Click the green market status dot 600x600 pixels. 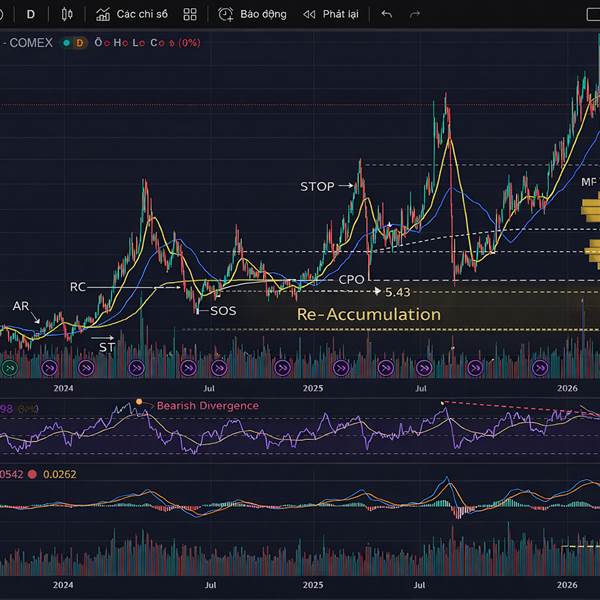point(66,43)
